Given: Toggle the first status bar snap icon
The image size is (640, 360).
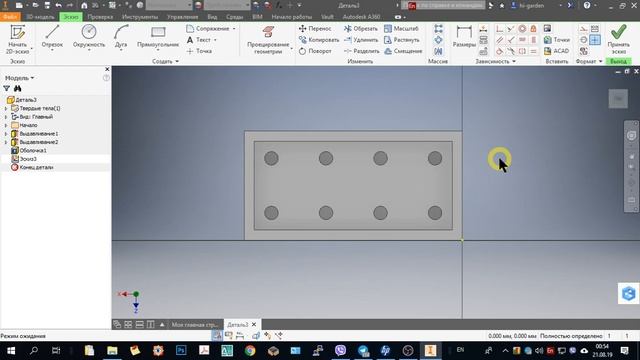Looking at the screenshot, I should [217, 336].
